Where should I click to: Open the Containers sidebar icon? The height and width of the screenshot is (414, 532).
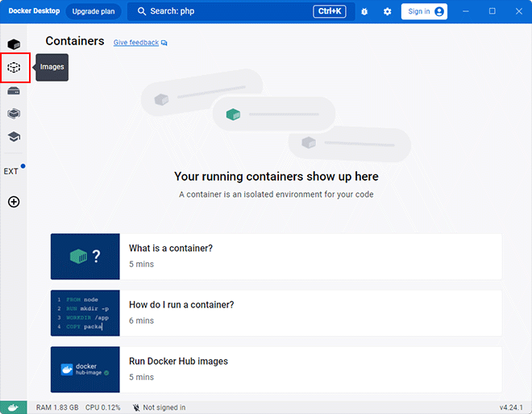click(x=14, y=44)
